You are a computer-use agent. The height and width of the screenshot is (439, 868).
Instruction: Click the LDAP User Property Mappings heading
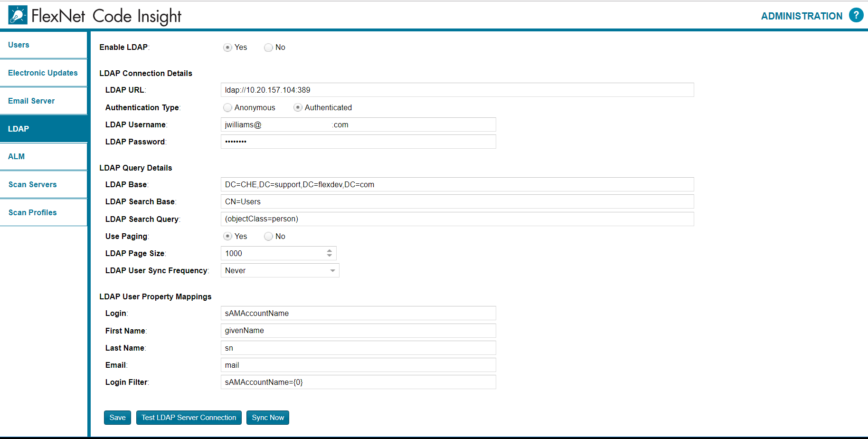(x=155, y=296)
